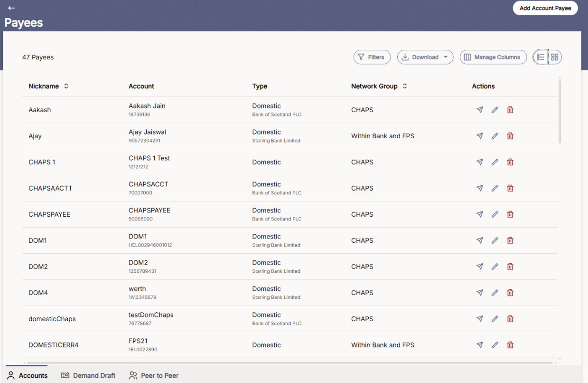Image resolution: width=588 pixels, height=383 pixels.
Task: Click the domesticChaps nickname
Action: 52,319
